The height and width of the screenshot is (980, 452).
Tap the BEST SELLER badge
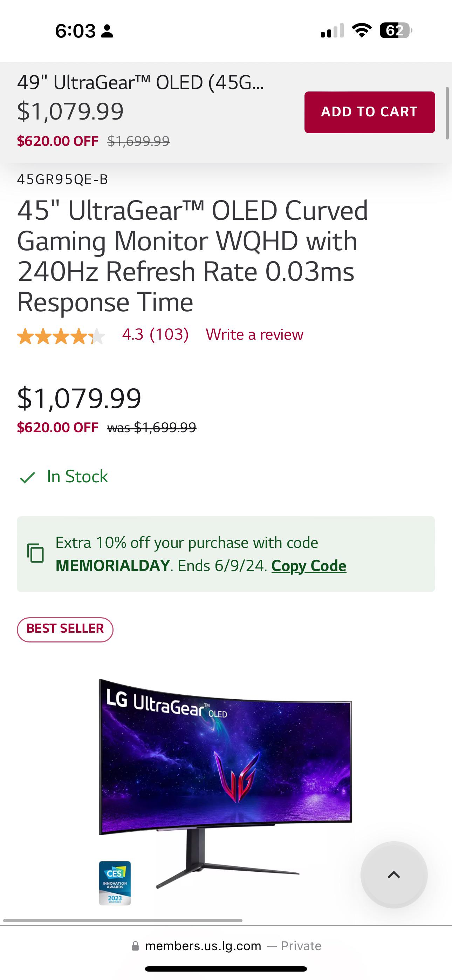tap(65, 629)
